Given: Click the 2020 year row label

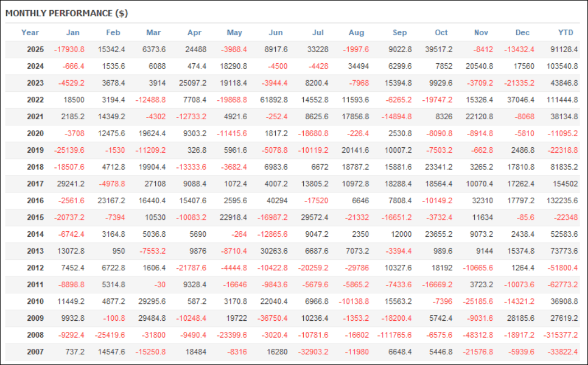Looking at the screenshot, I should pos(35,133).
